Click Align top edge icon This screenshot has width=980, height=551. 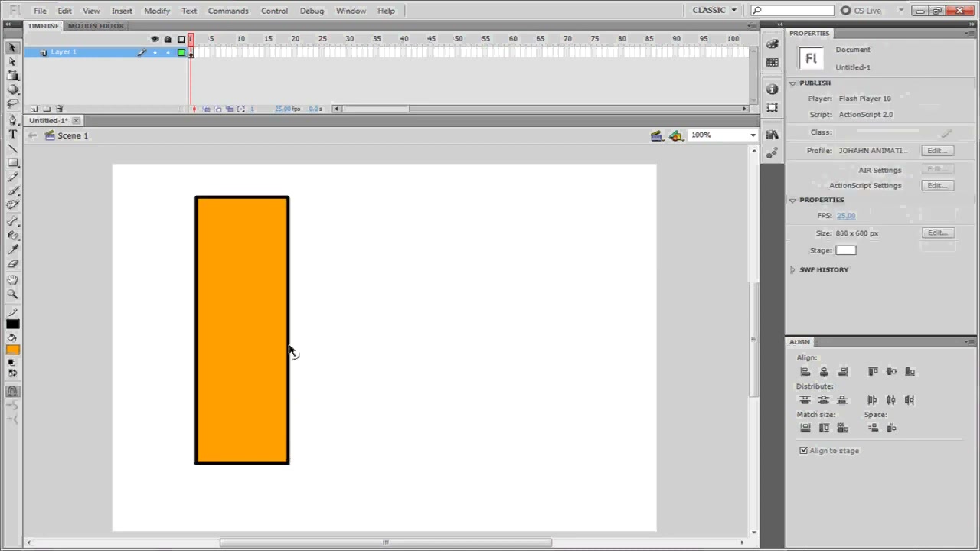pyautogui.click(x=873, y=371)
